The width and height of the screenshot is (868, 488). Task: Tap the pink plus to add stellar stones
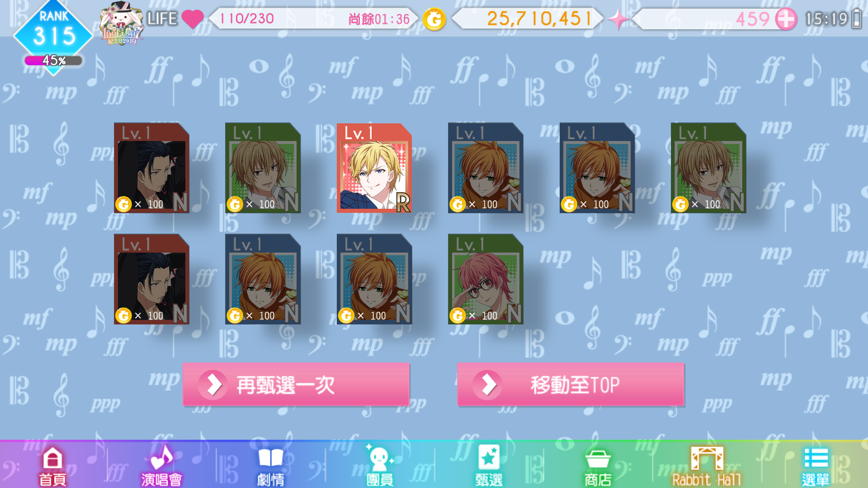[x=786, y=19]
